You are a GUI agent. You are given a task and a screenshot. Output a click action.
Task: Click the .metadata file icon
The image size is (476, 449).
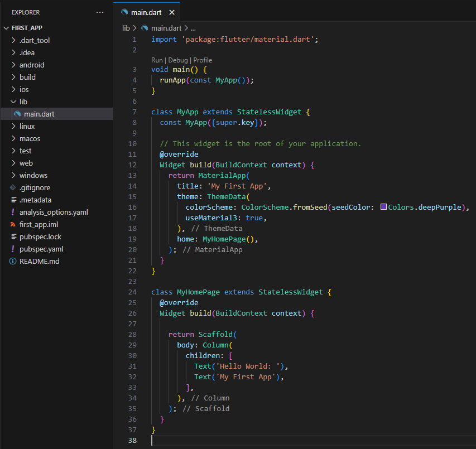[x=13, y=200]
